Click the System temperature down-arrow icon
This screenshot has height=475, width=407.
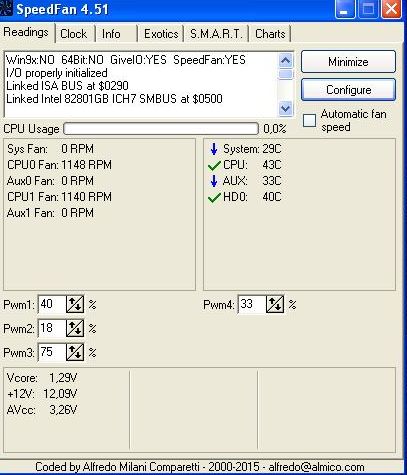pyautogui.click(x=214, y=149)
